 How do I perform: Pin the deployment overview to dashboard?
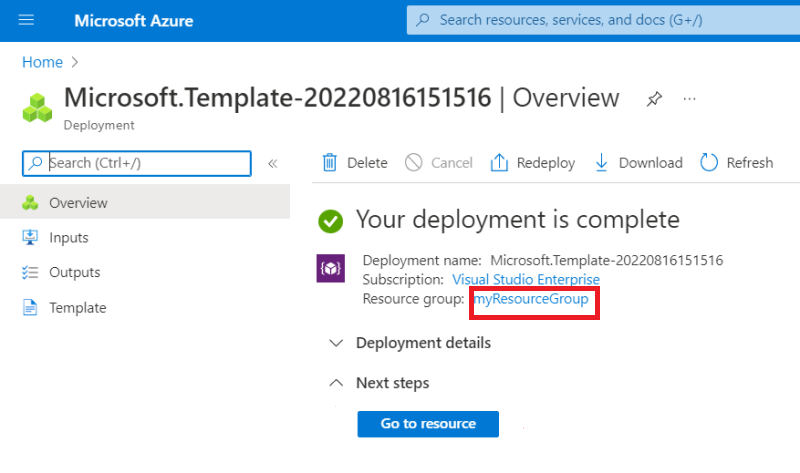654,99
